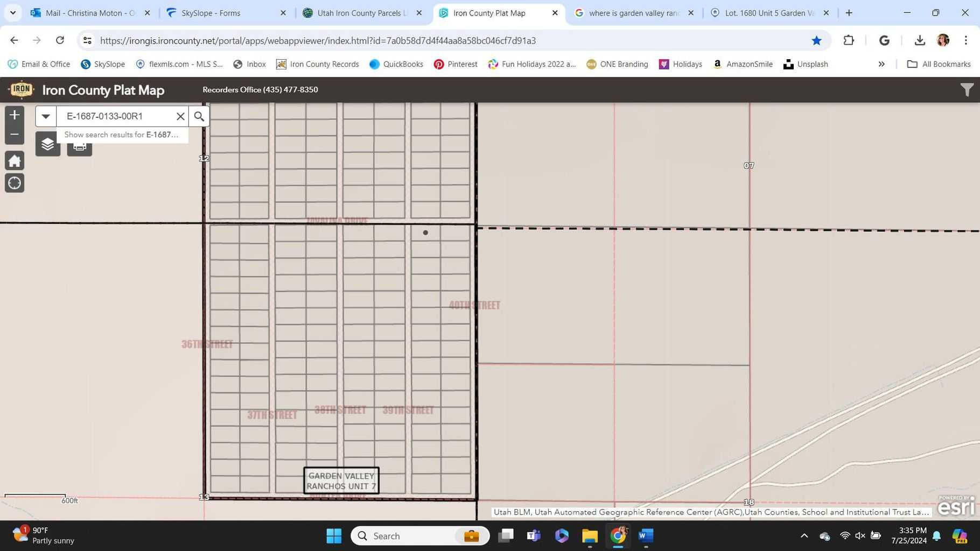Image resolution: width=980 pixels, height=551 pixels.
Task: Switch to garden valley ranchos Google tab
Action: click(x=634, y=13)
